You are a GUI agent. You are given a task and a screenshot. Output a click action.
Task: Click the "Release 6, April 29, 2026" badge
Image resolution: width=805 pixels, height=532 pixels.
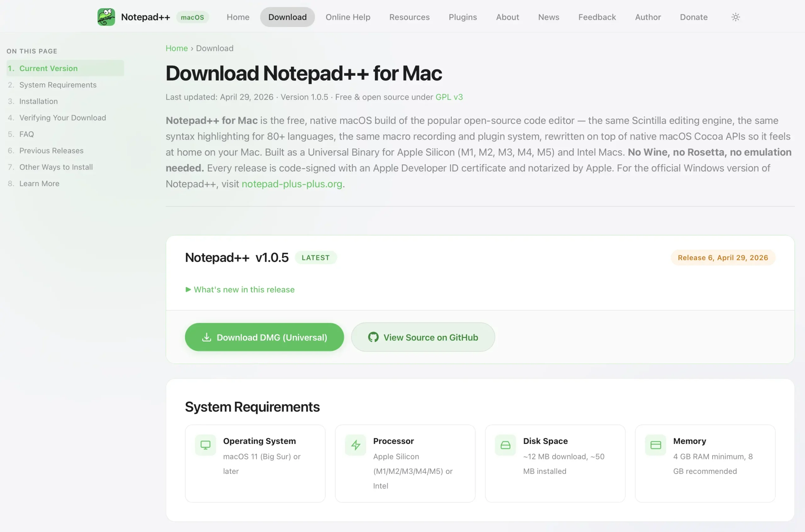[723, 258]
